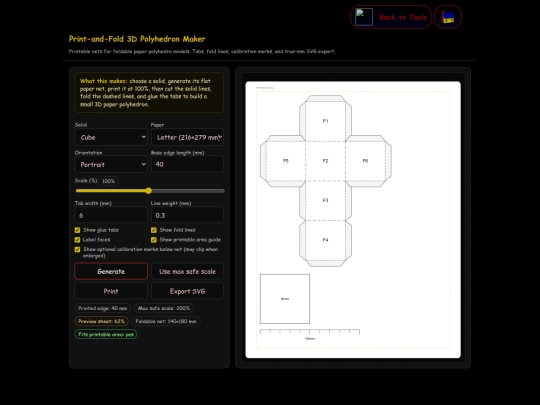
Task: Open the Orientation dropdown showing Portrait
Action: point(111,165)
